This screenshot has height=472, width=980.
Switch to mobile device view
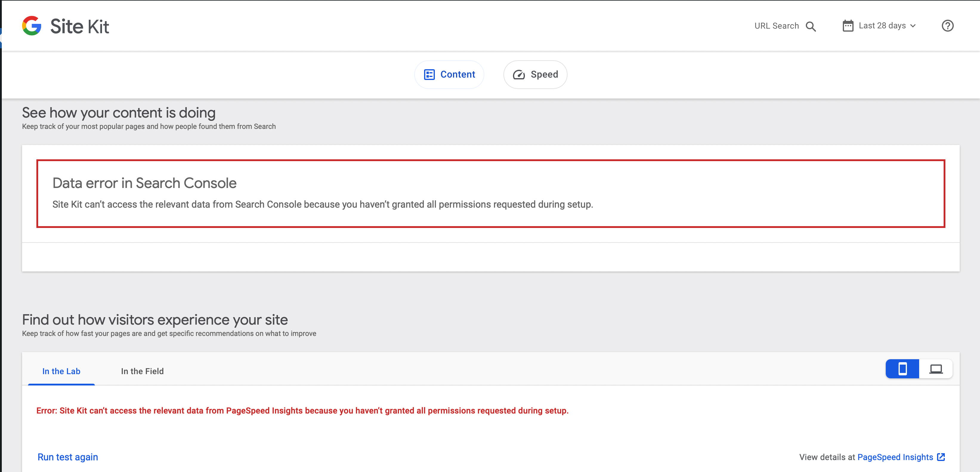902,369
